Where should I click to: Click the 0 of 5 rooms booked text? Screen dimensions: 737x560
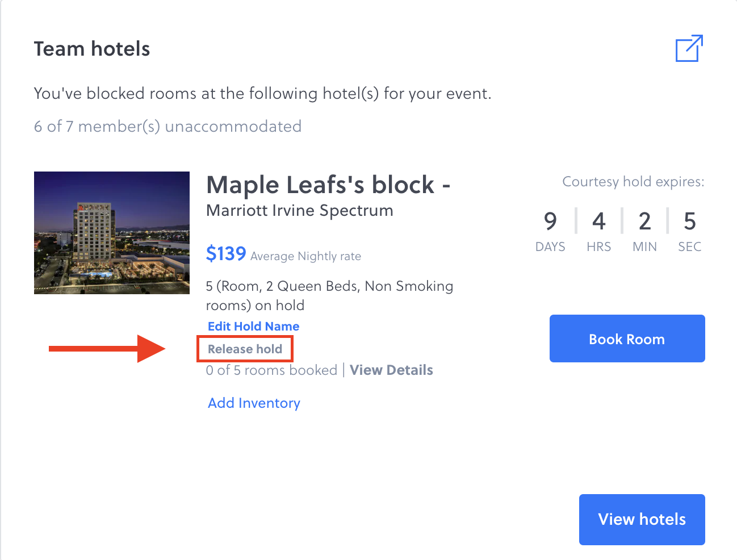(271, 370)
